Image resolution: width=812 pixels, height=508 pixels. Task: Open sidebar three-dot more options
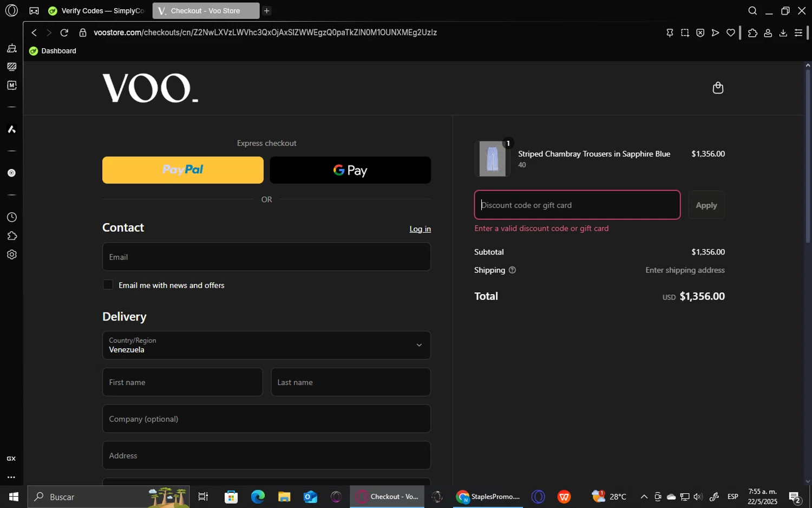tap(11, 478)
